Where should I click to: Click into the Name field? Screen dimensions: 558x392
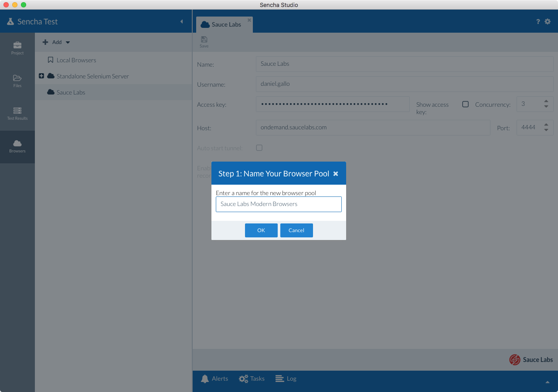click(x=405, y=64)
